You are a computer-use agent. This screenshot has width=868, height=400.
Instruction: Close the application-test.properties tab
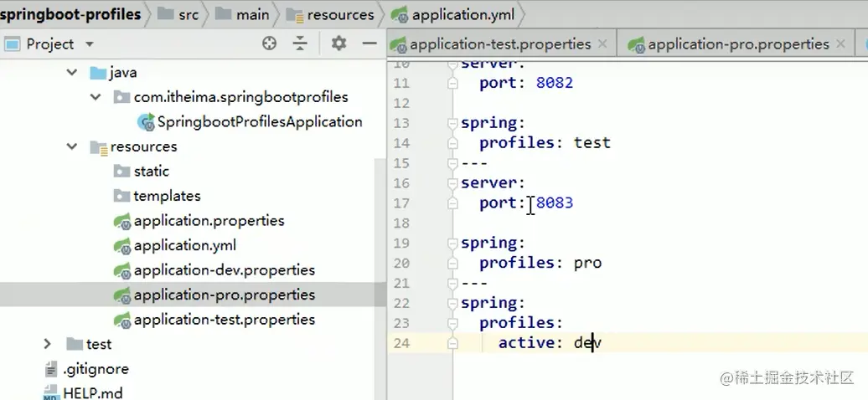603,44
